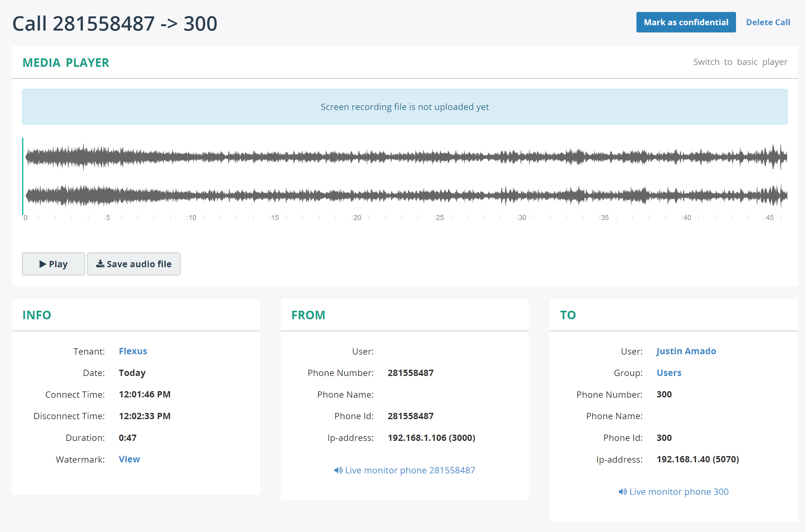
Task: Click the FROM section phone number field
Action: pyautogui.click(x=411, y=373)
